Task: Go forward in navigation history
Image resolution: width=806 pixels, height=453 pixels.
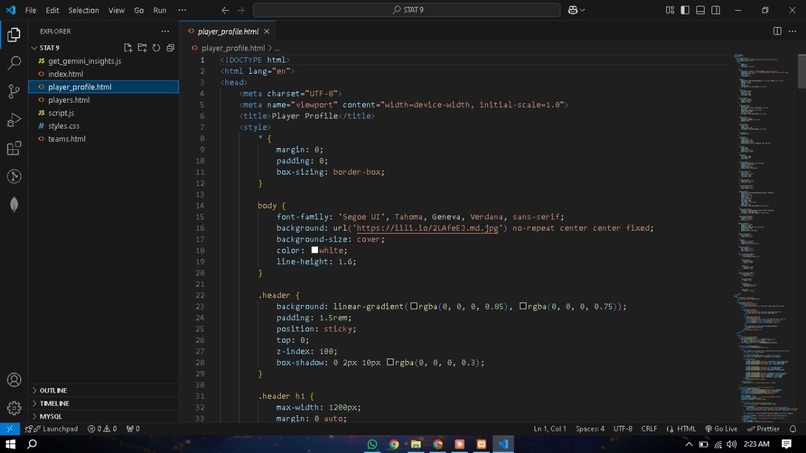Action: (241, 10)
